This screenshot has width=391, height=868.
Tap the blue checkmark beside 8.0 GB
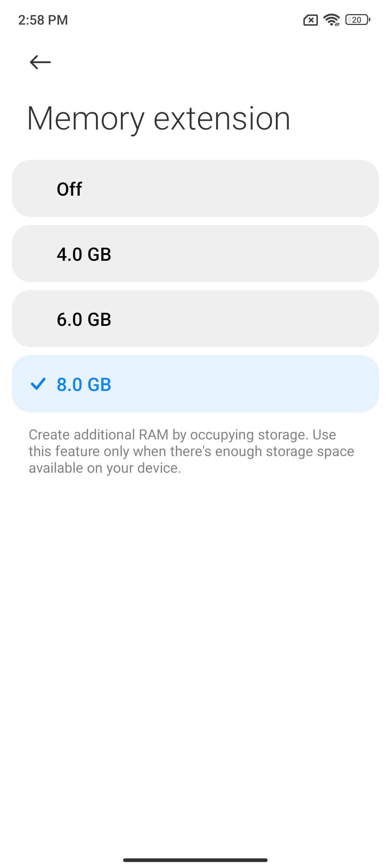[x=38, y=384]
